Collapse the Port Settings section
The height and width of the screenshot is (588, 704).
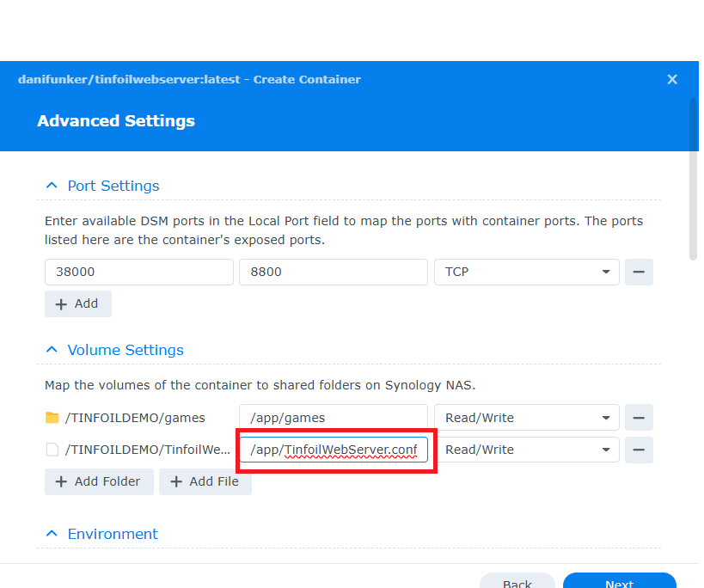(52, 186)
